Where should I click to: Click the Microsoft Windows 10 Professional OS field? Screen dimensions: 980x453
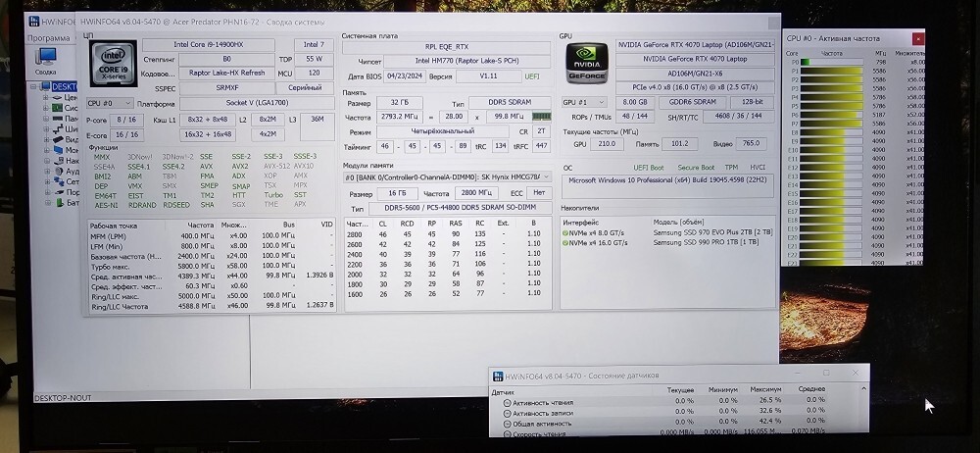point(667,186)
